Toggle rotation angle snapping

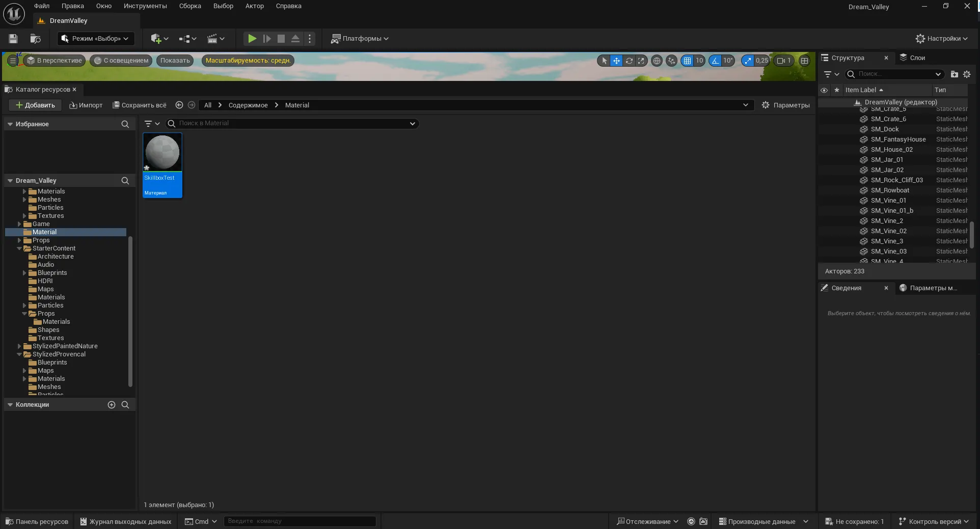click(716, 61)
